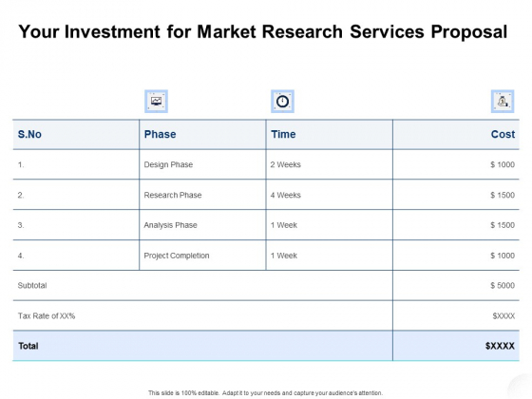The image size is (532, 399).
Task: Click the Tax Rate of XX% label
Action: tap(47, 316)
